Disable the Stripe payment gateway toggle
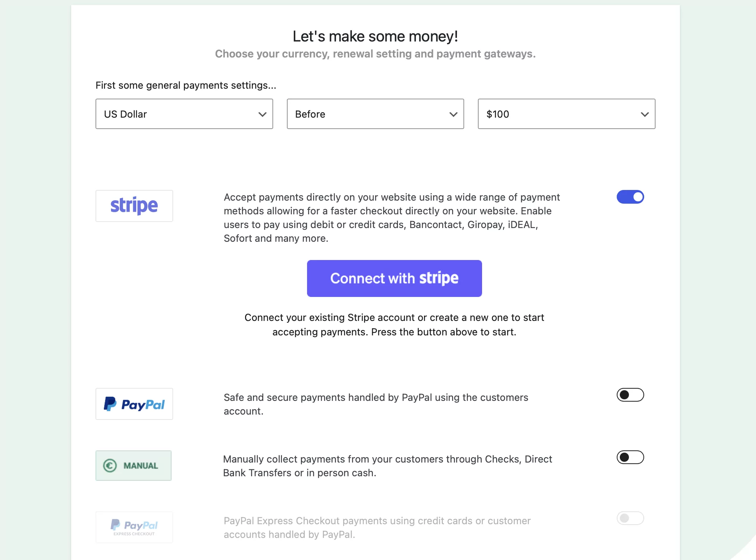 630,197
